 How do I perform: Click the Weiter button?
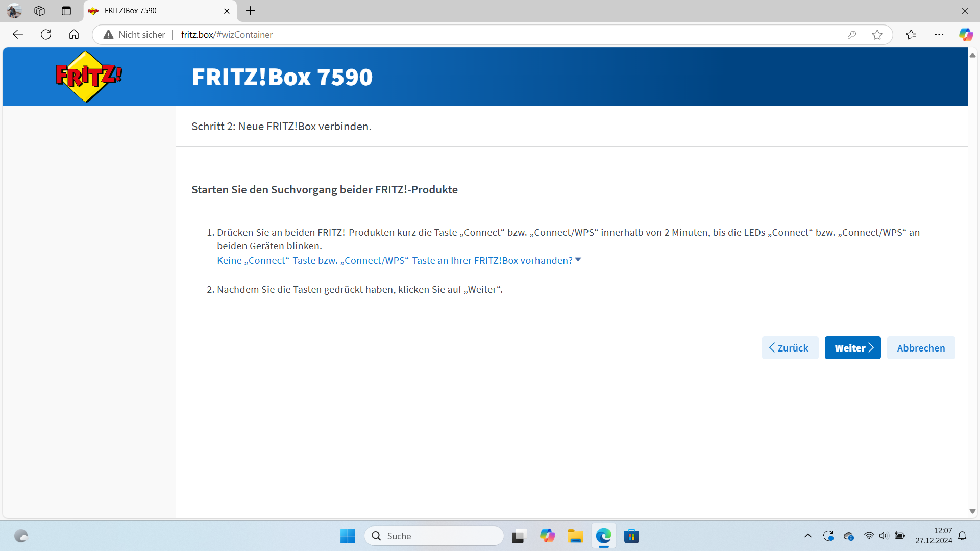click(x=852, y=348)
